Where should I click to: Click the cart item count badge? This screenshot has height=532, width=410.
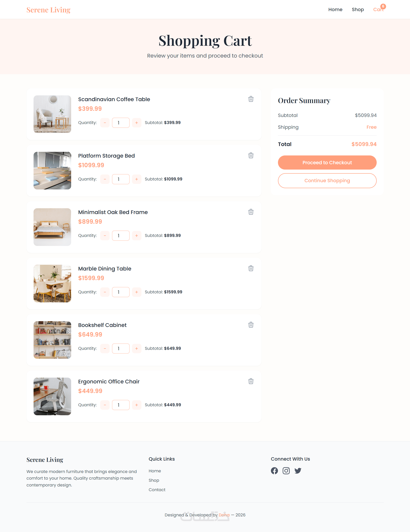[383, 6]
